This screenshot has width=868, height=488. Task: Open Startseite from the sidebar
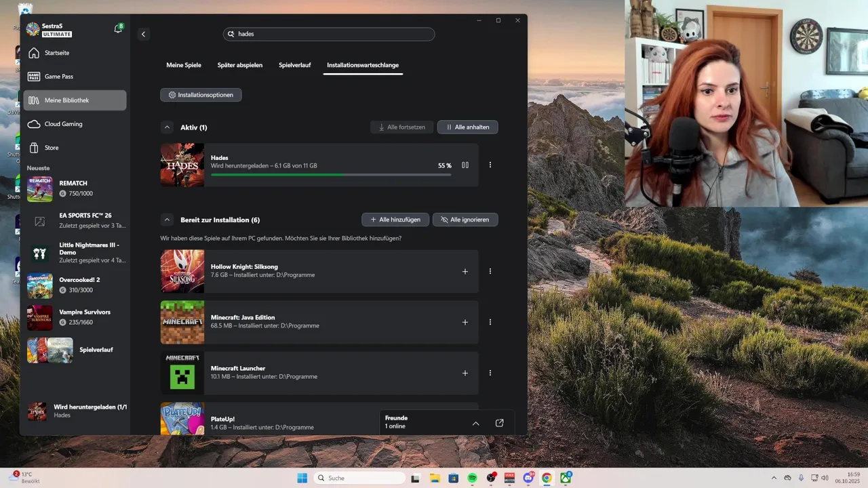[75, 53]
